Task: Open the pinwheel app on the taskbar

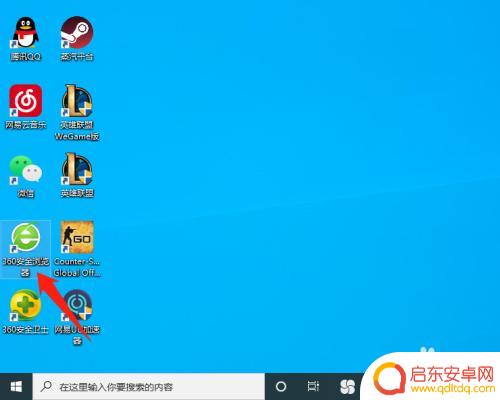Action: 347,387
